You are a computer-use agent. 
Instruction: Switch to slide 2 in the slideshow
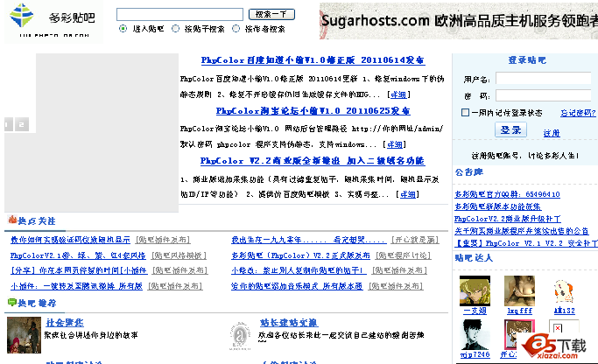[22, 124]
